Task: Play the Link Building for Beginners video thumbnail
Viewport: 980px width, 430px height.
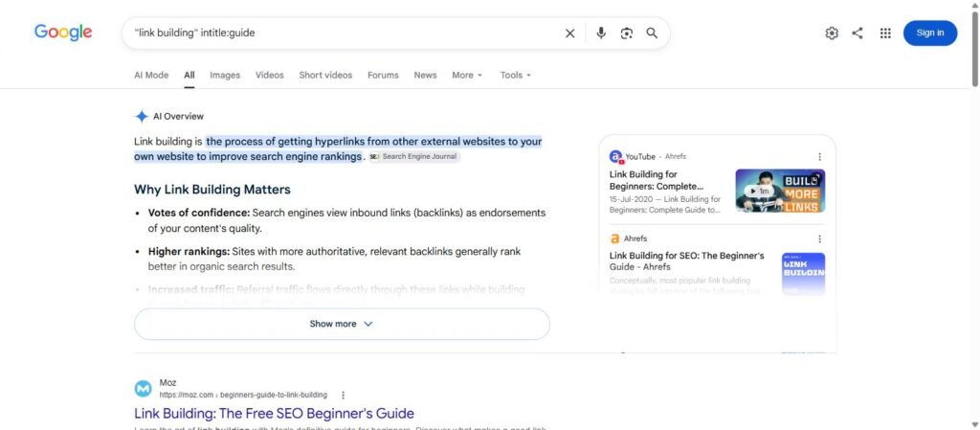Action: 780,191
